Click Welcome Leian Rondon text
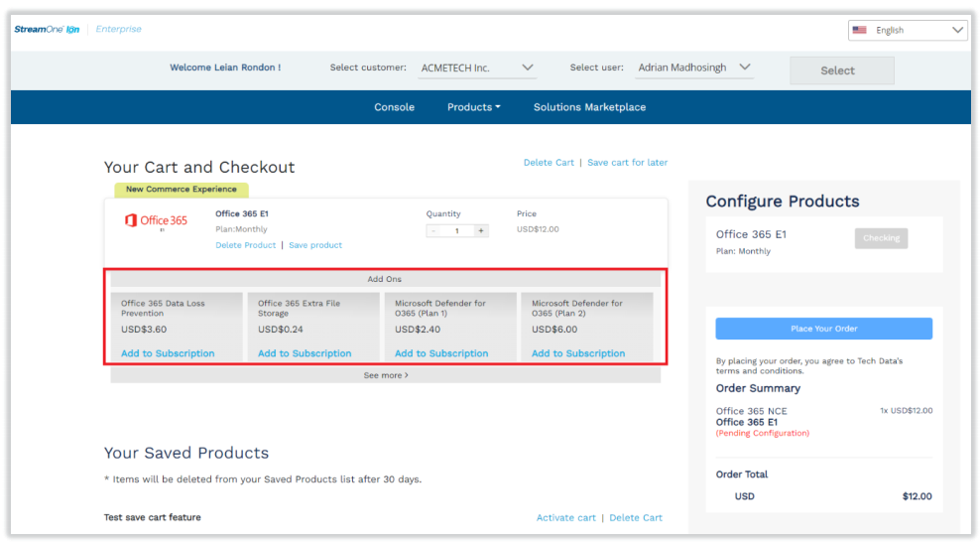Screen dimensions: 980x543 click(225, 68)
